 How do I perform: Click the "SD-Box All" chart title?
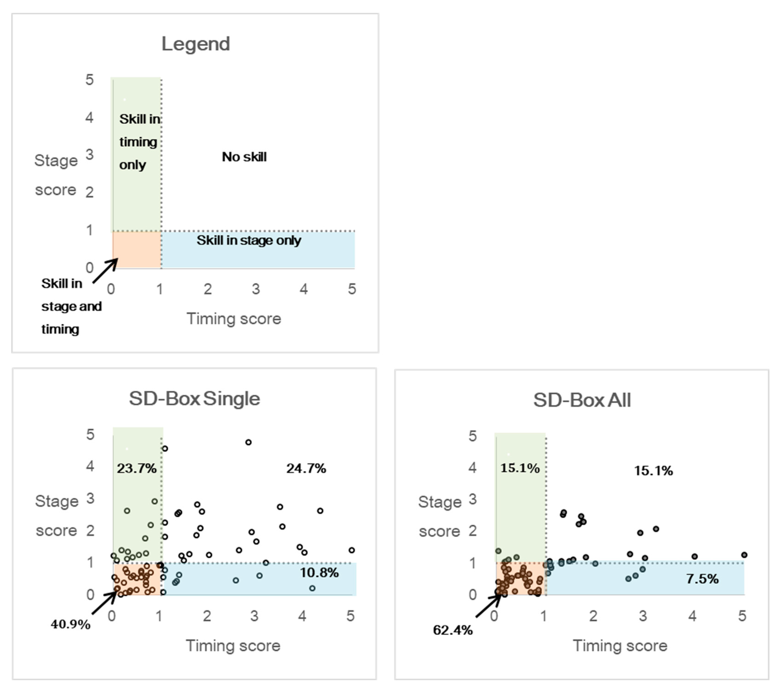[582, 400]
